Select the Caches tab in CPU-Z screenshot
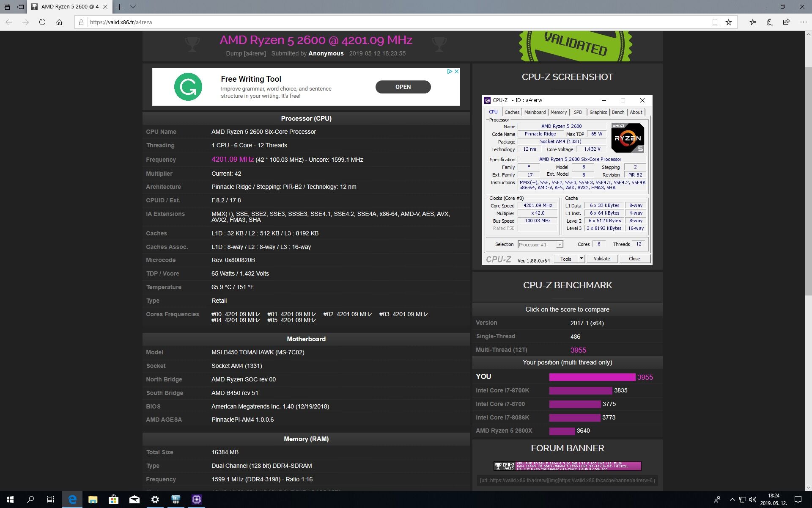 click(x=512, y=112)
